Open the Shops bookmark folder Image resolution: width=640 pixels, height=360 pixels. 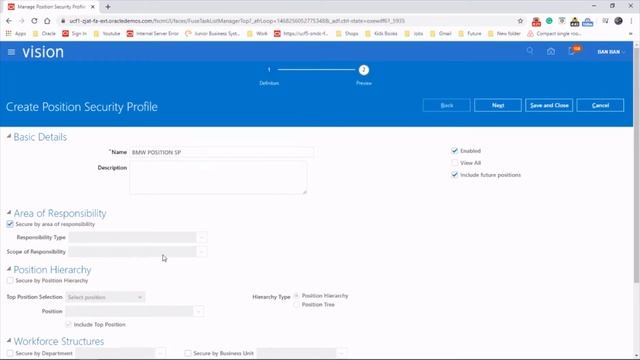[x=347, y=33]
